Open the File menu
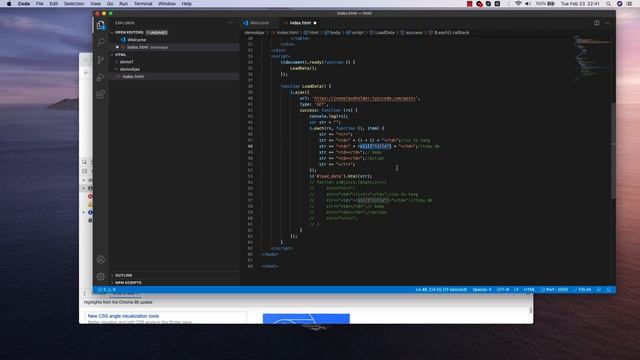640x360 pixels. coord(40,4)
